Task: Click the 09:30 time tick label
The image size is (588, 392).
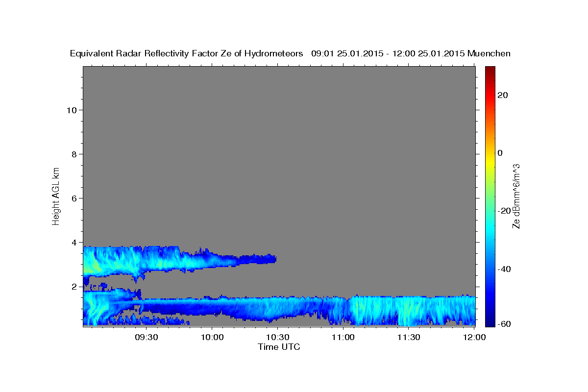Action: coord(146,337)
